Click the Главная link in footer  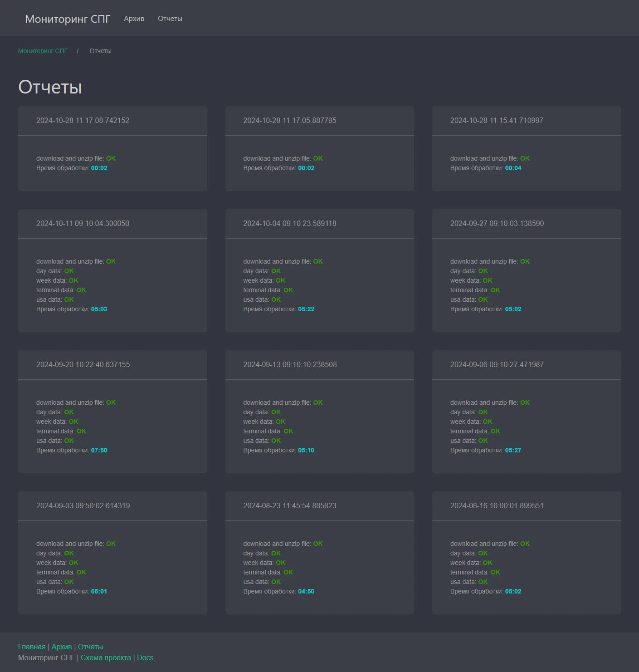[x=32, y=647]
